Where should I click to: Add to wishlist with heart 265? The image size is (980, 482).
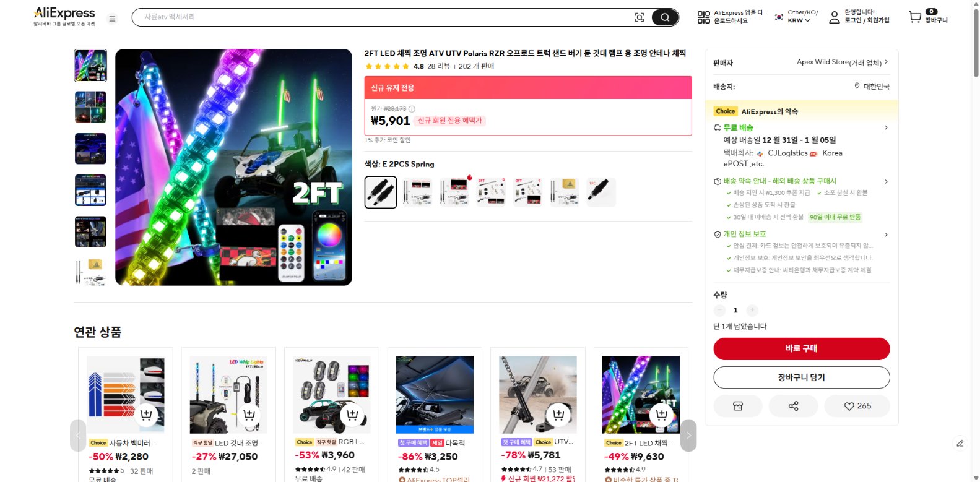pos(857,406)
